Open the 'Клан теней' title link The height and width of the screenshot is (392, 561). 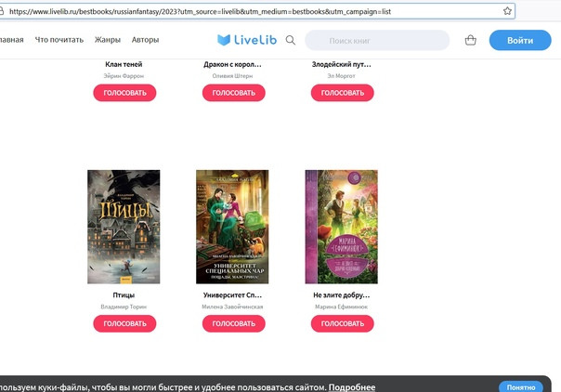pos(124,64)
